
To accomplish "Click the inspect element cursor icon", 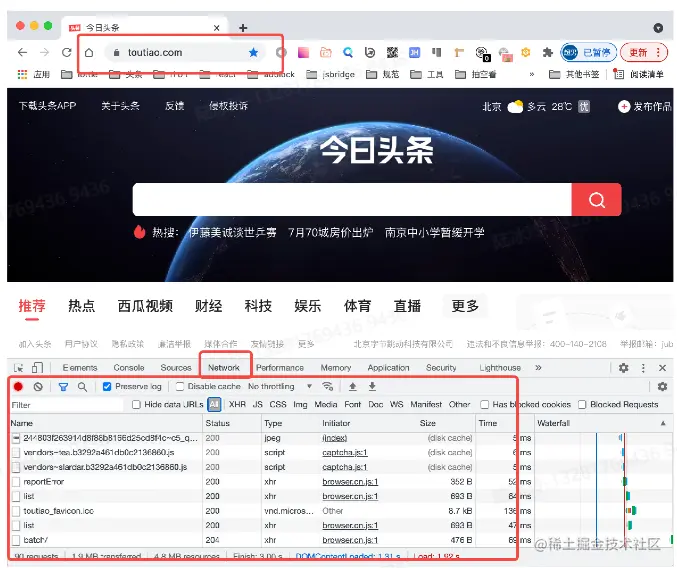I will (x=19, y=368).
